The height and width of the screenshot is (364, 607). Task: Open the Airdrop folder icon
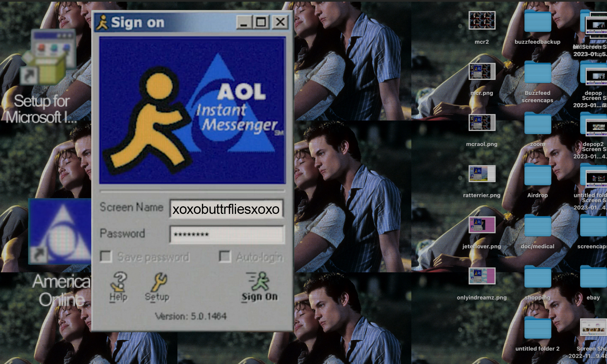click(x=537, y=175)
